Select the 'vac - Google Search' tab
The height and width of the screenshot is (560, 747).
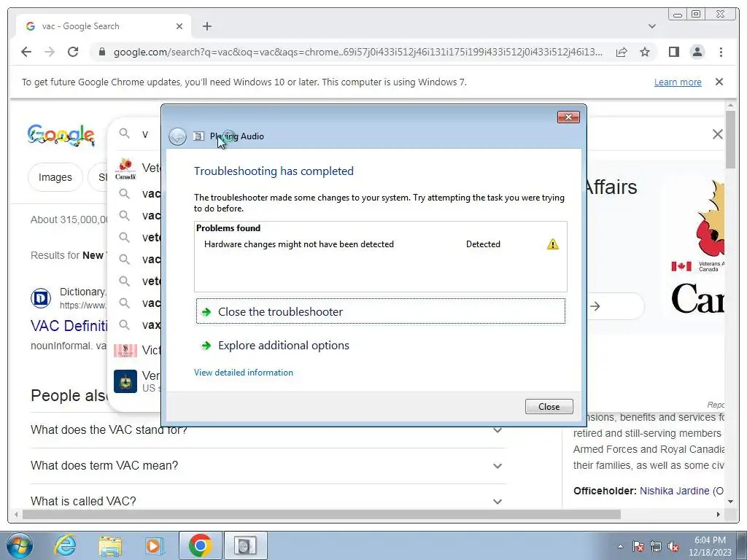pos(104,26)
